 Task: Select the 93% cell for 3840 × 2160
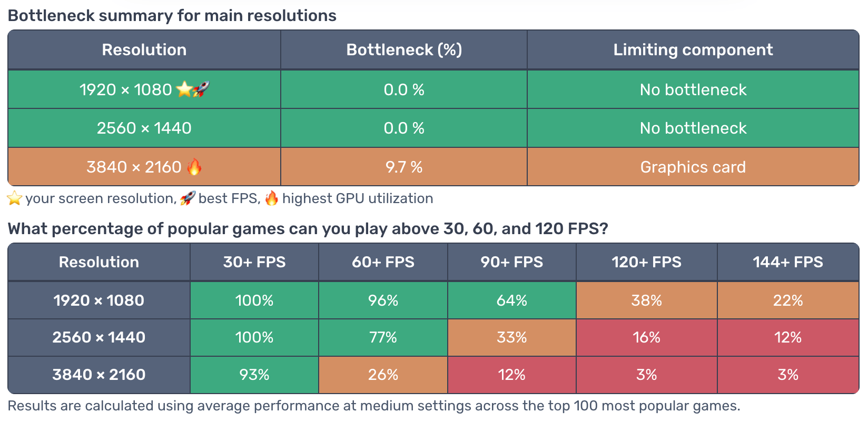pyautogui.click(x=254, y=375)
